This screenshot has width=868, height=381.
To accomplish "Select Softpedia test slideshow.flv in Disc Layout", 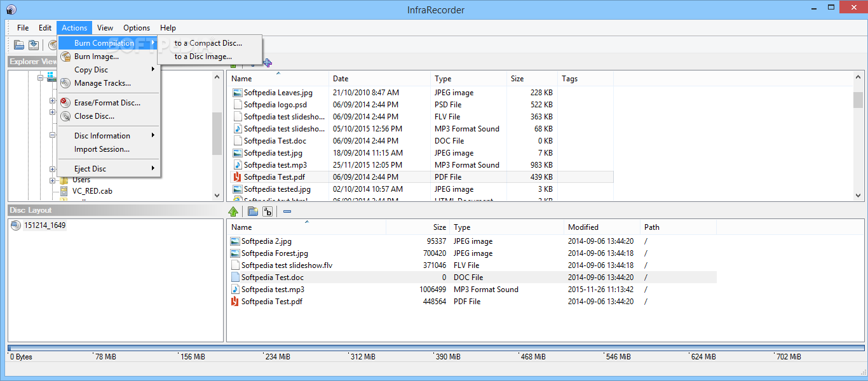I will click(x=472, y=265).
